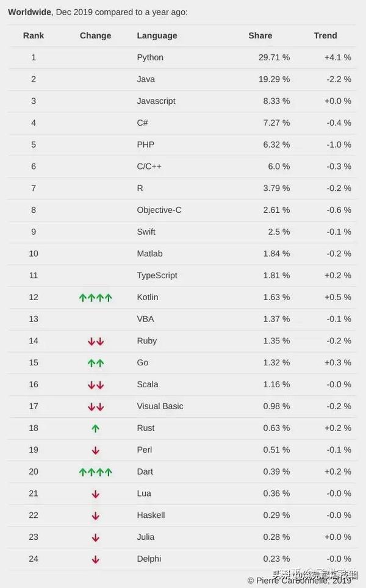The width and height of the screenshot is (366, 588).
Task: Click the Rank column header
Action: (x=34, y=35)
